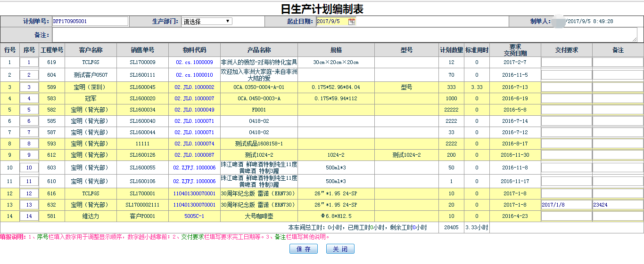Open material code 02.JLO.1000002 link
644x264 pixels.
click(194, 87)
